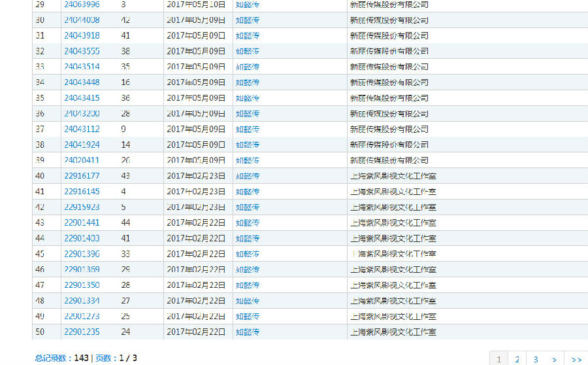Select date 2017年02月23日 in row 41
Viewport: 588px width, 365px height.
tap(196, 192)
